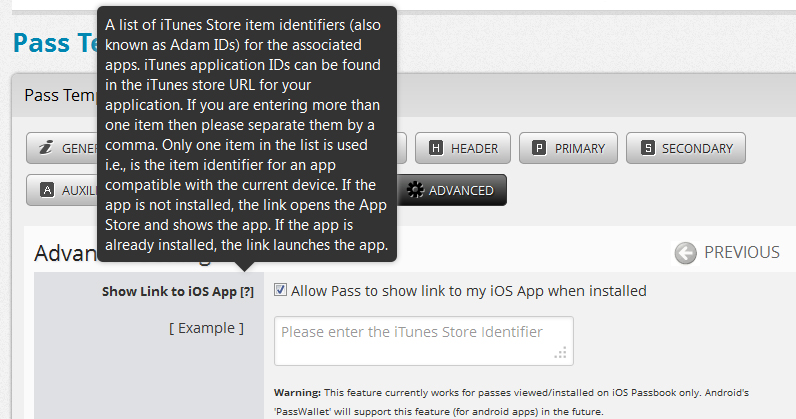Click the 'Allow Pass to show link' checkbox label

point(469,291)
